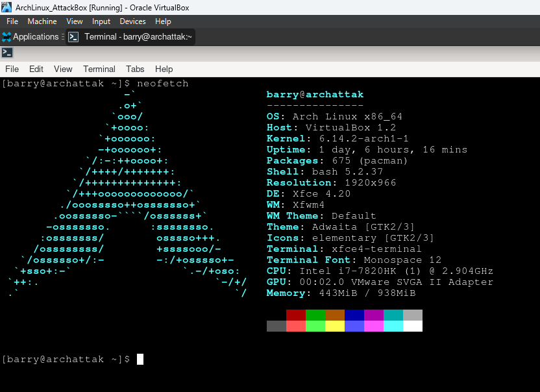The height and width of the screenshot is (392, 540).
Task: Click the "WM Theme: Default" line
Action: point(322,215)
